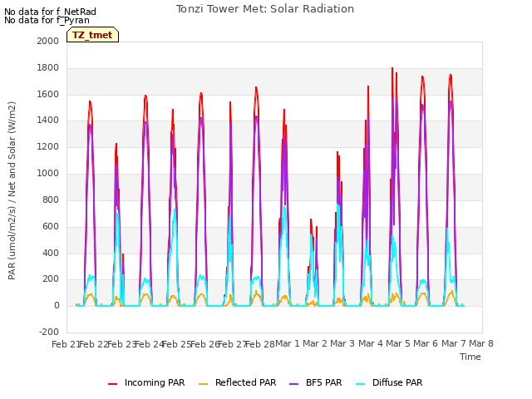Screen dimensions: 532x399
Task: Click the 1000 y-axis tick label
Action: [48, 174]
